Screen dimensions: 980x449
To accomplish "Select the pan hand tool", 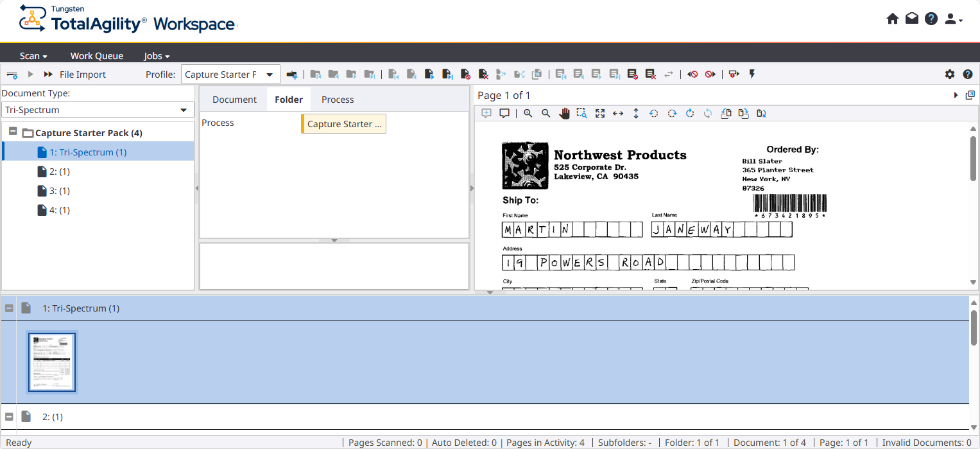I will point(564,113).
